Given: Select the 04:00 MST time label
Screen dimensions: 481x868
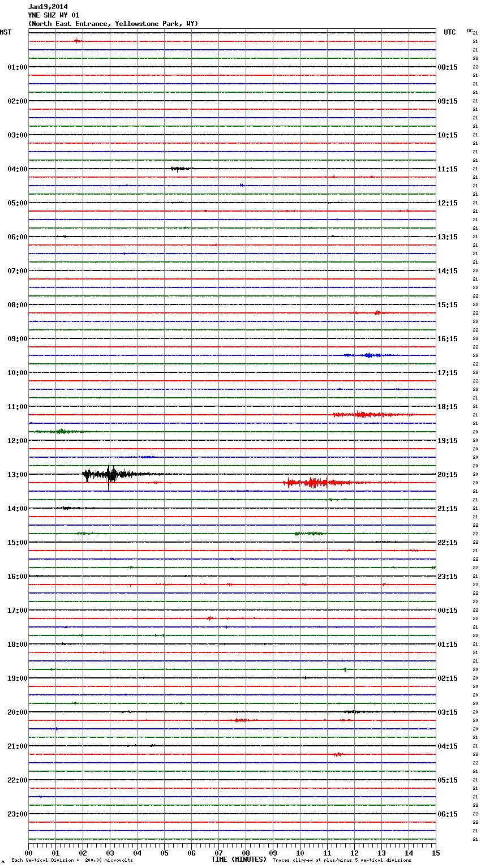Looking at the screenshot, I should pyautogui.click(x=18, y=169).
